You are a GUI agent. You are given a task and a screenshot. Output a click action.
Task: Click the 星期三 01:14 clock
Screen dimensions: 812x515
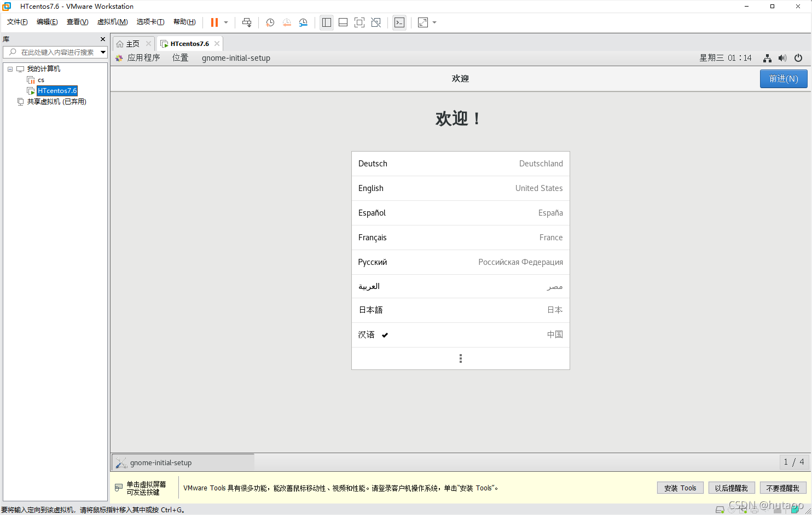point(726,58)
